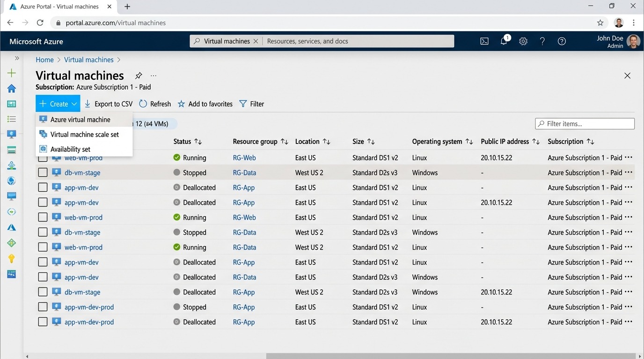
Task: Click the green diamond icon in the sidebar
Action: pyautogui.click(x=12, y=243)
